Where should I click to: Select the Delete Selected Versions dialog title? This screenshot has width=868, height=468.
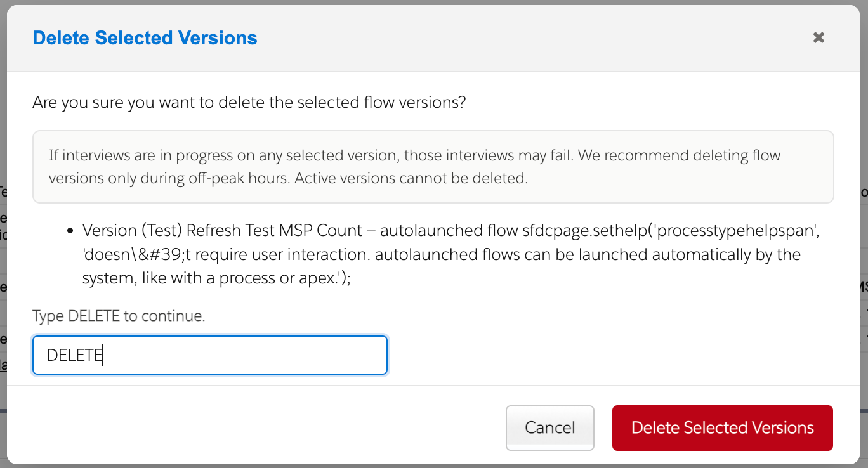145,37
